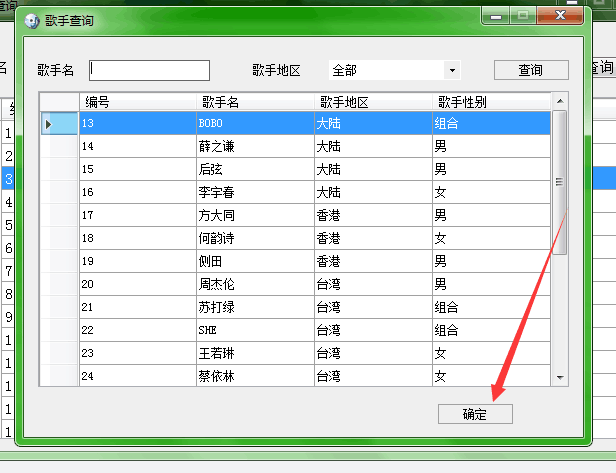The height and width of the screenshot is (473, 616).
Task: Click the 组合 gender cell in the 苏打绿 row
Action: (x=491, y=307)
